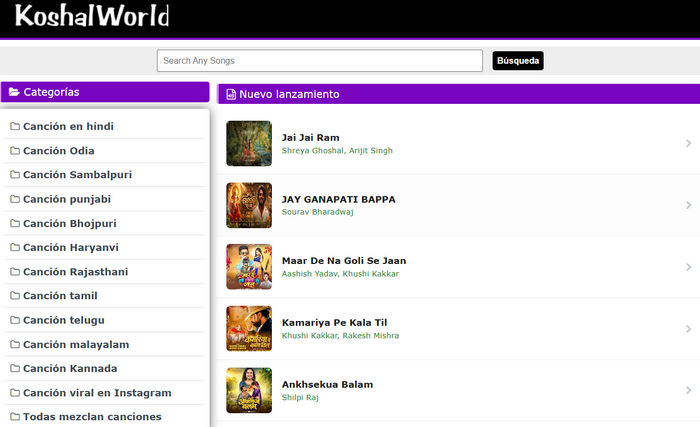Click the Búsqueda search button
The height and width of the screenshot is (427, 700).
click(518, 61)
